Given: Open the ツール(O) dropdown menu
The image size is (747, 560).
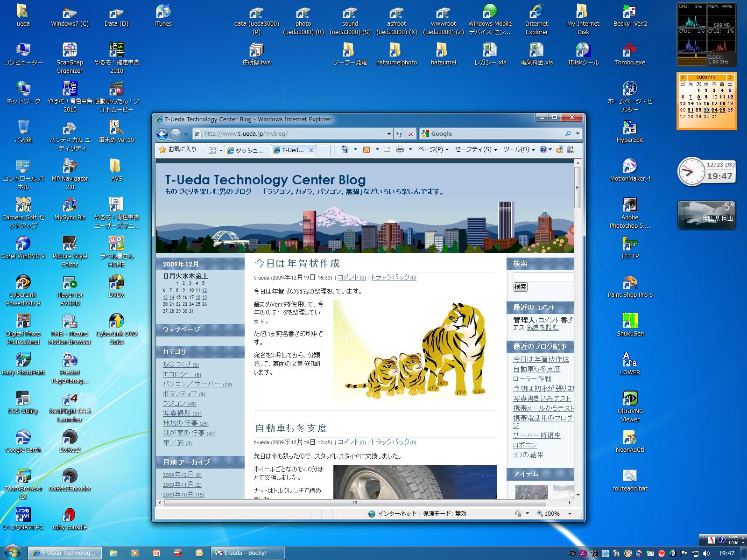Looking at the screenshot, I should [519, 149].
